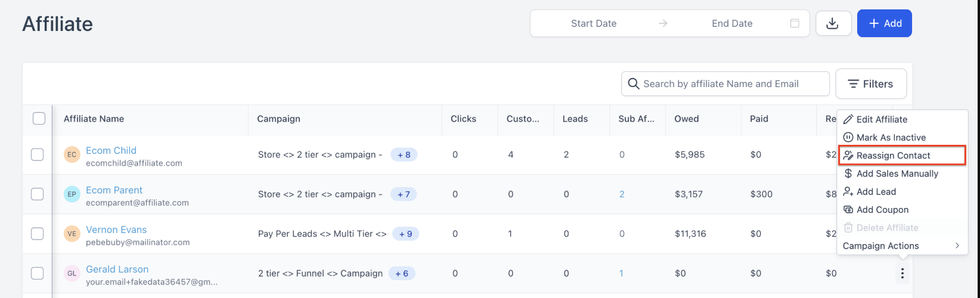The image size is (980, 298).
Task: Click the GL avatar for Gerald Larson
Action: click(x=72, y=274)
